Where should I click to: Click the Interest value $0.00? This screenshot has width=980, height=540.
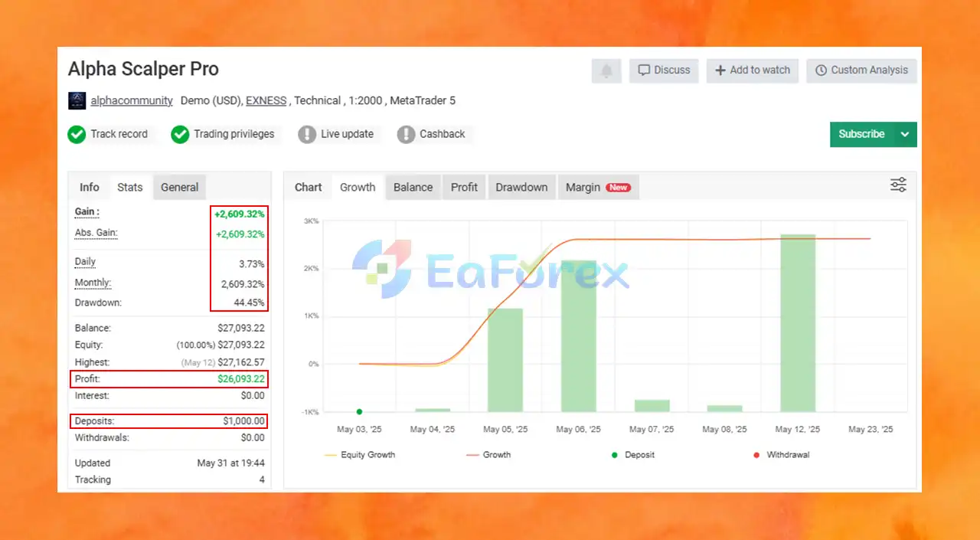tap(253, 396)
